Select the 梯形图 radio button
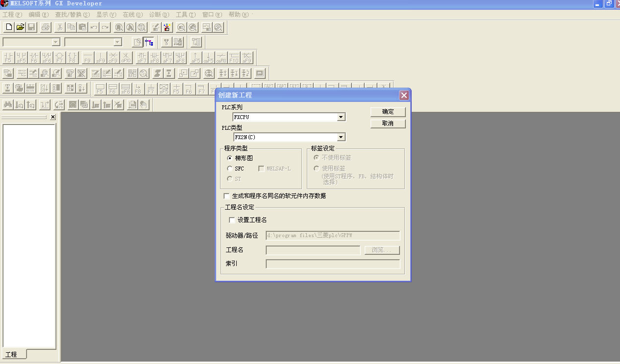Viewport: 620px width, 364px height. (230, 158)
